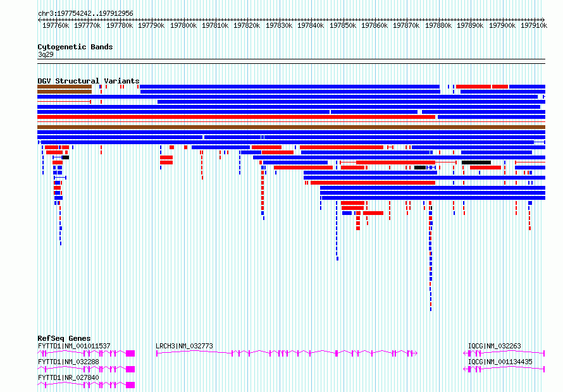
Task: Select the 3q29 cytogenetic band line
Action: 291,61
